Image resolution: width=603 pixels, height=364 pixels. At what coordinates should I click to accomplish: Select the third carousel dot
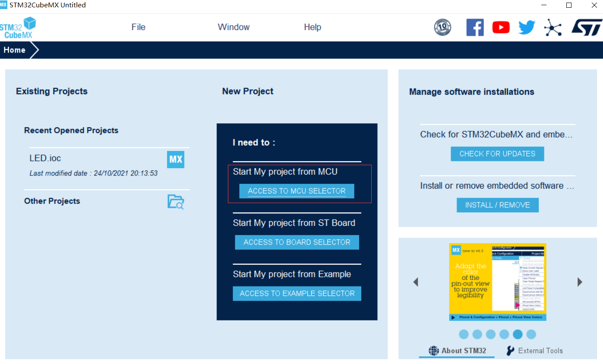click(491, 334)
